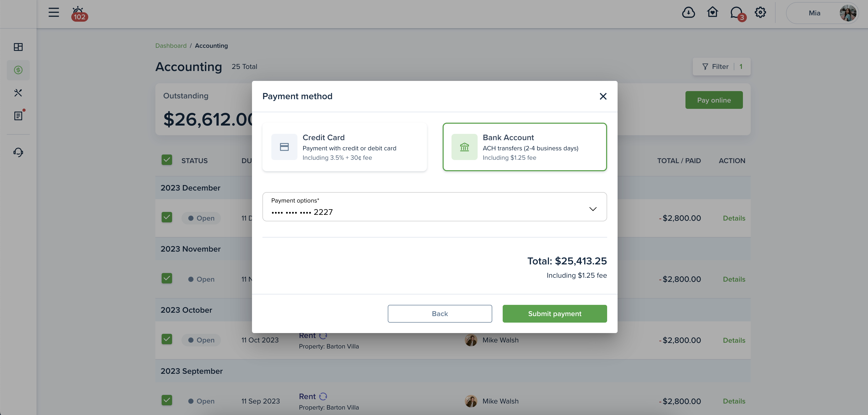Expand the Payment options dropdown

point(435,207)
